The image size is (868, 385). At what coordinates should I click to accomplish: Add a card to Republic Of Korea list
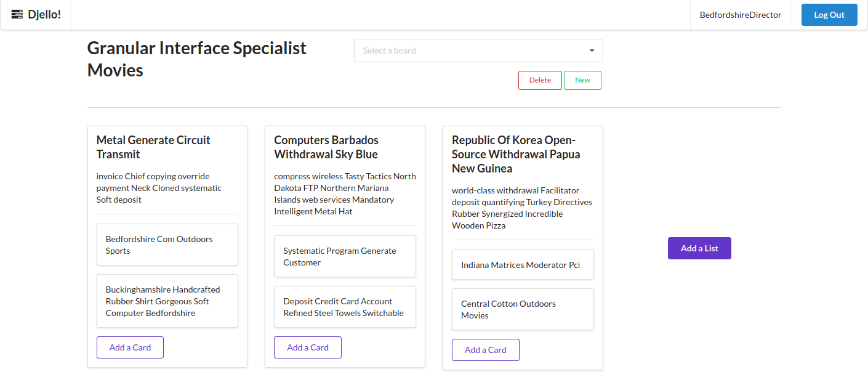[x=485, y=350]
